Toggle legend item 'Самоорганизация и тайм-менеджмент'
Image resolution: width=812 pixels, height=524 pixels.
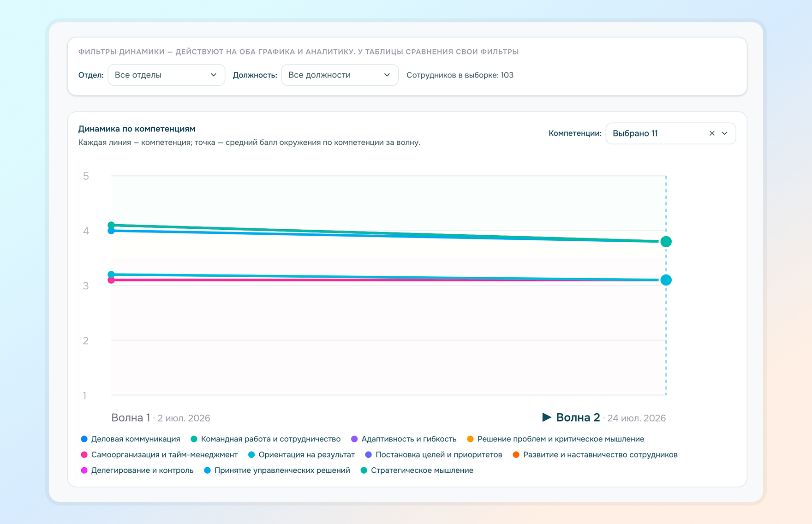(x=159, y=454)
